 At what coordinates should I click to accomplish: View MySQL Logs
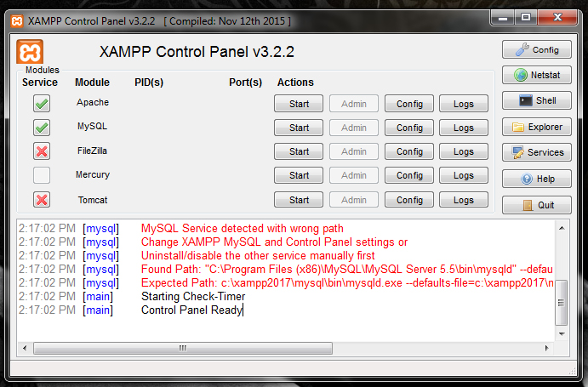464,128
